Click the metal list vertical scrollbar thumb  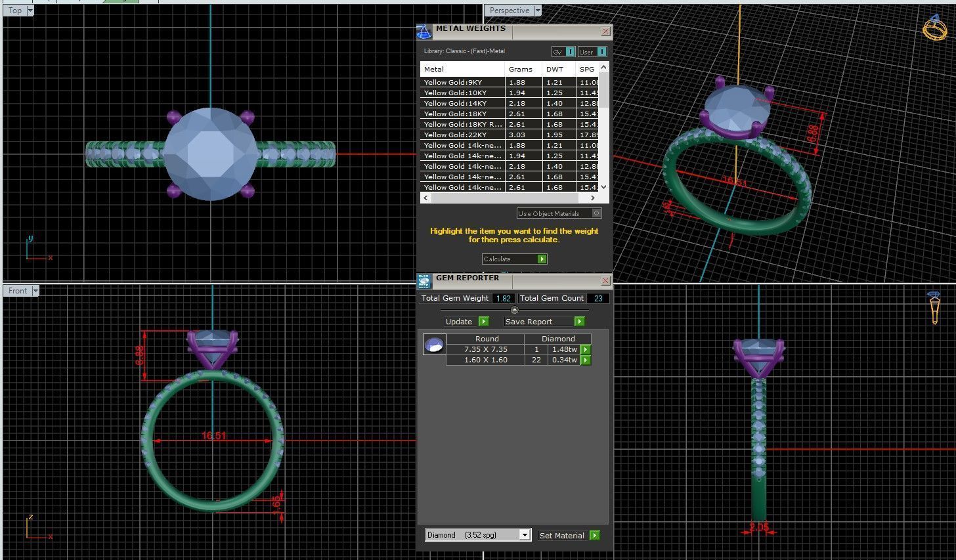pos(604,89)
